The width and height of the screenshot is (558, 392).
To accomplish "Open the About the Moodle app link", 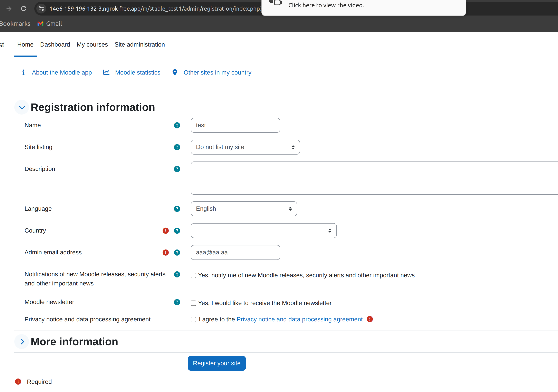I will coord(62,73).
